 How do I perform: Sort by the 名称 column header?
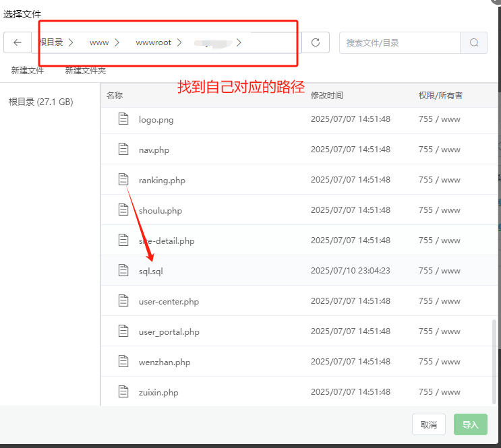click(115, 95)
